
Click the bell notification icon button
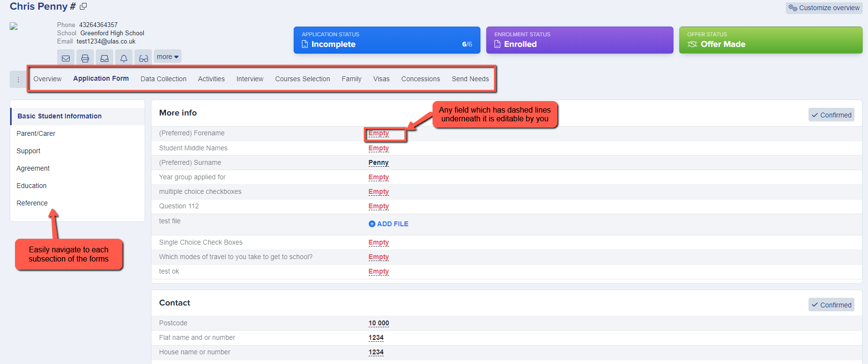pos(124,58)
